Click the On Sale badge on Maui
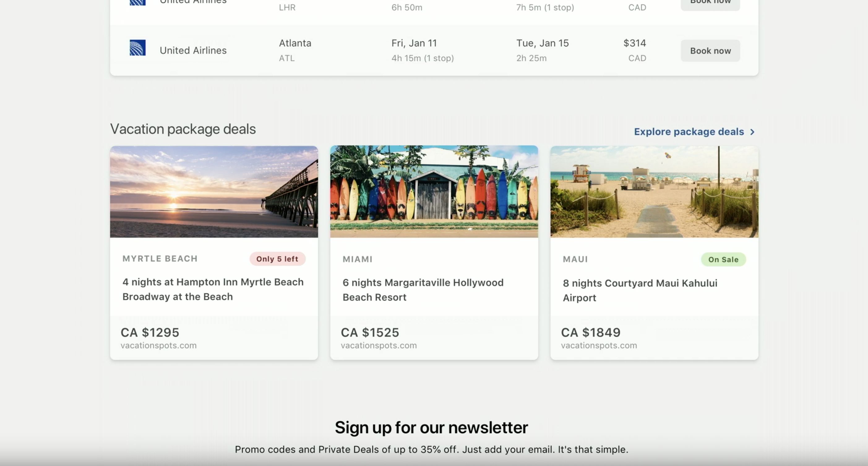The height and width of the screenshot is (466, 868). (723, 260)
